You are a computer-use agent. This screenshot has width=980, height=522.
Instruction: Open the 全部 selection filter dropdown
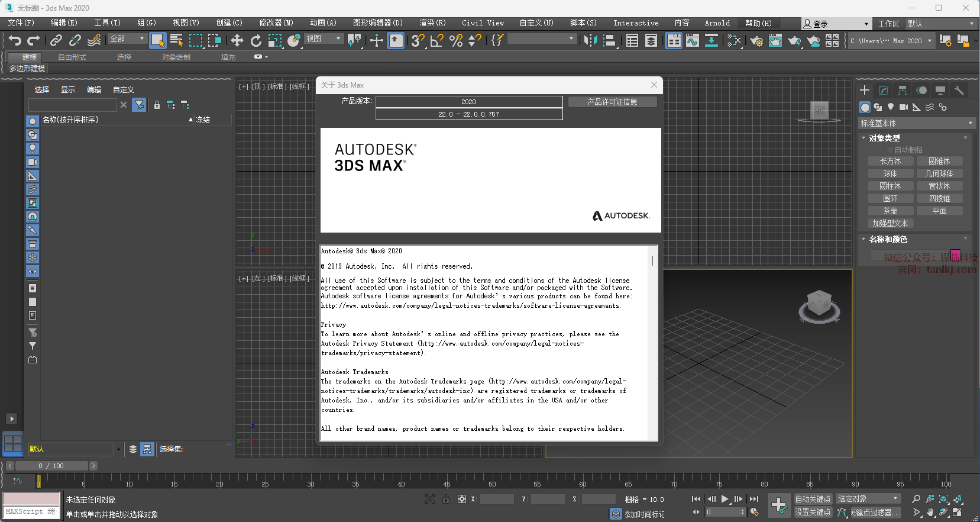[x=127, y=38]
